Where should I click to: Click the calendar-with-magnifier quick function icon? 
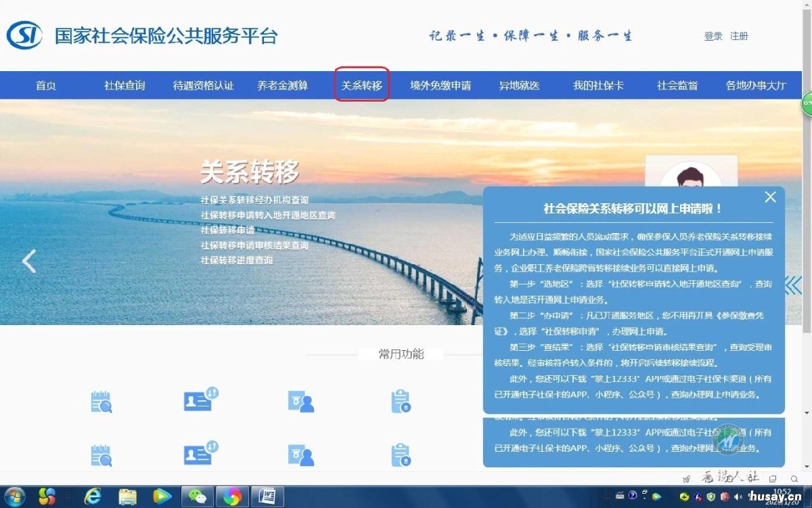coord(100,400)
